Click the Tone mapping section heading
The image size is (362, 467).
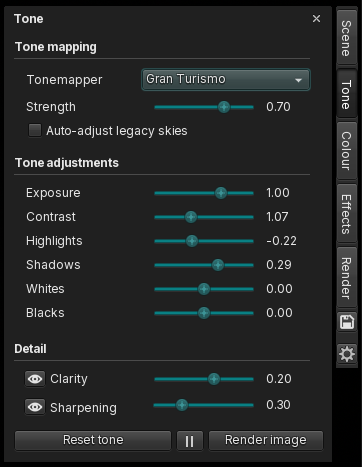point(56,47)
